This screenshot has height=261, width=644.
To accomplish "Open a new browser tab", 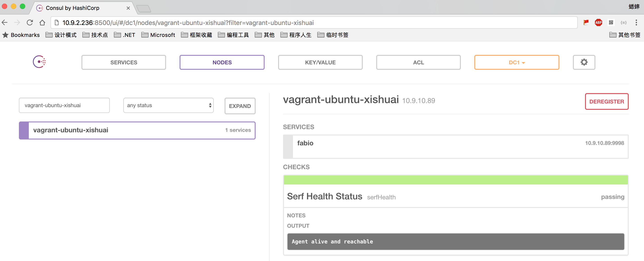I will click(144, 9).
